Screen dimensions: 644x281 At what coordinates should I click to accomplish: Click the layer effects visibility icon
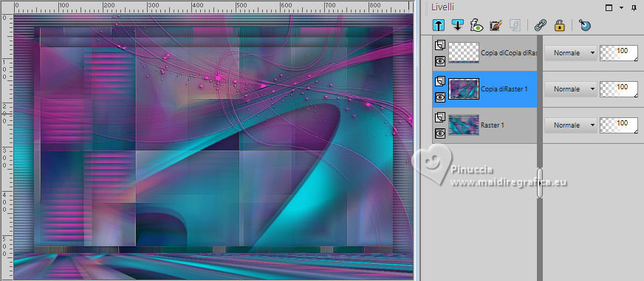[x=476, y=25]
